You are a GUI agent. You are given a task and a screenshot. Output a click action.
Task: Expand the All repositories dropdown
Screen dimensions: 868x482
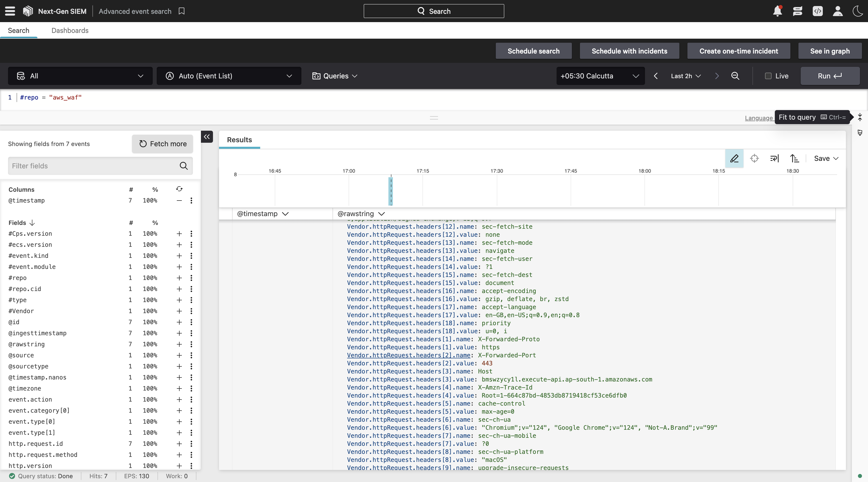tap(80, 76)
